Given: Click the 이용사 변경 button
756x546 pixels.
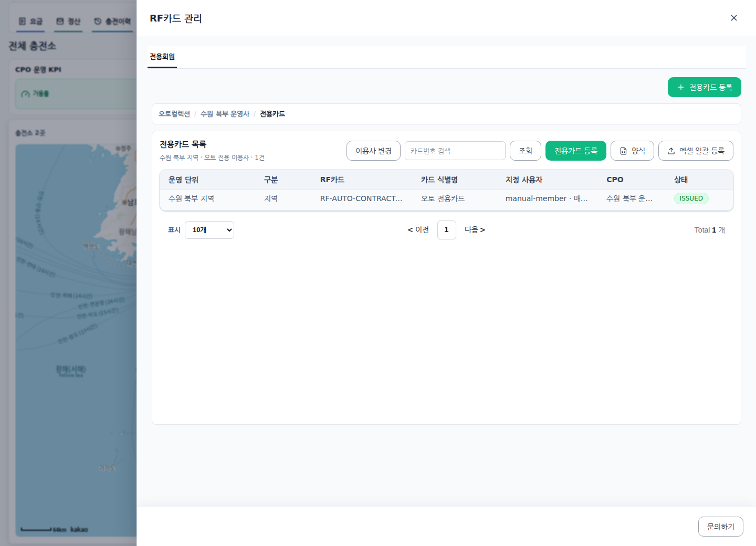Looking at the screenshot, I should 373,151.
